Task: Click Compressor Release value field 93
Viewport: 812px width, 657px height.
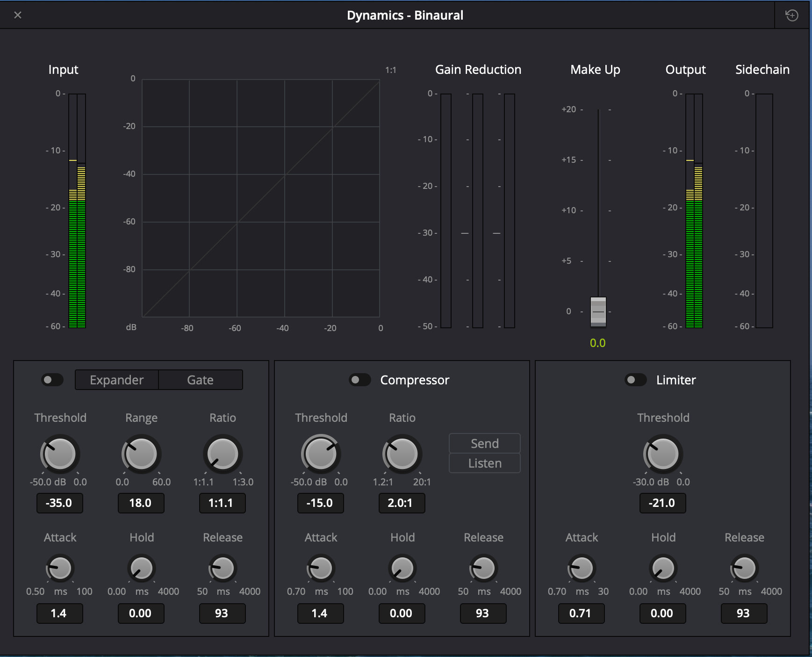Action: (483, 614)
